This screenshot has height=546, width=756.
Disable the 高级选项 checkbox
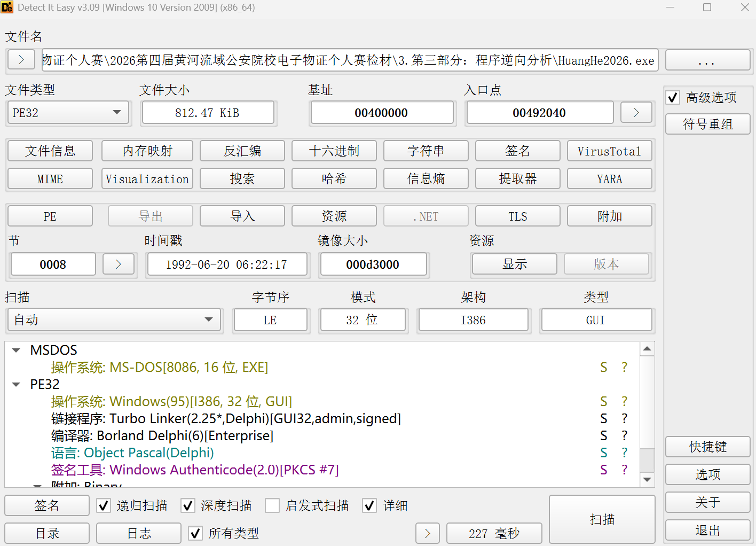tap(673, 97)
